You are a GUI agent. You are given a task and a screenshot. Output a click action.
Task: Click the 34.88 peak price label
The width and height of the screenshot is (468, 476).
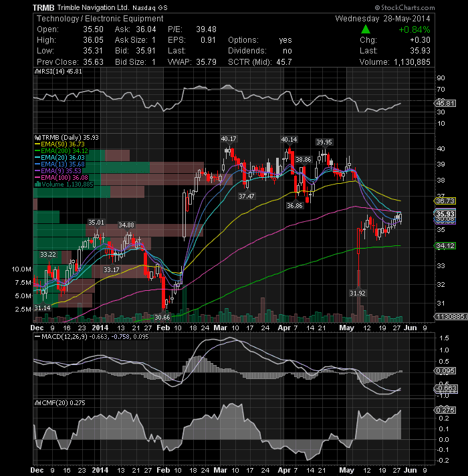(x=126, y=225)
